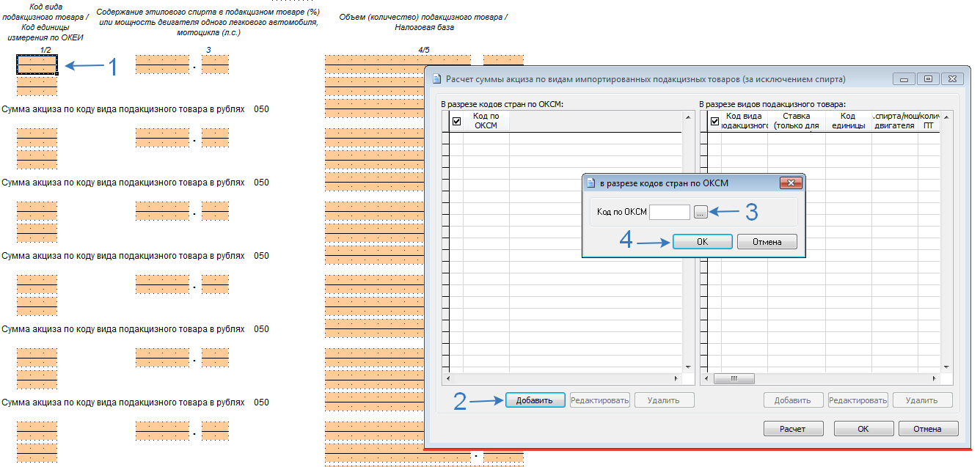Maximize the excise calculation dialog window

928,79
